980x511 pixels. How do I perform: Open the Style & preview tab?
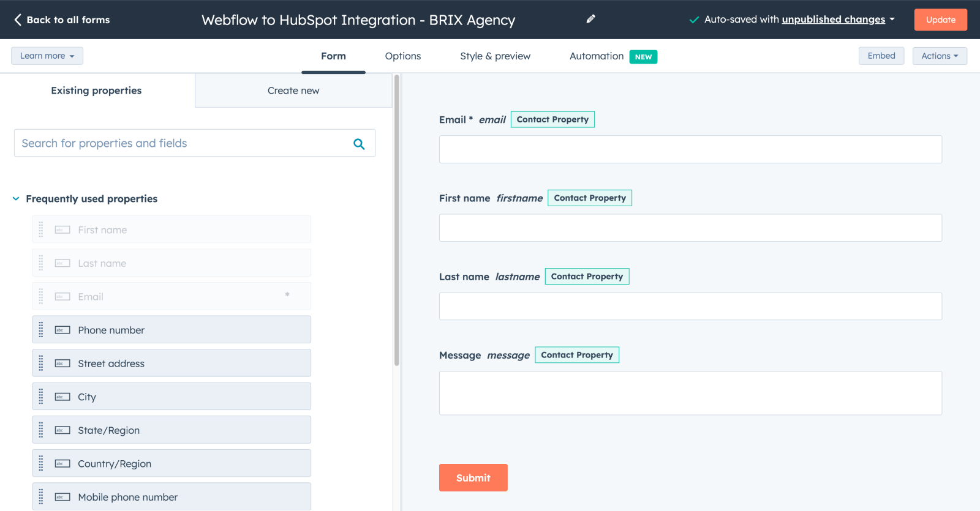(x=495, y=56)
